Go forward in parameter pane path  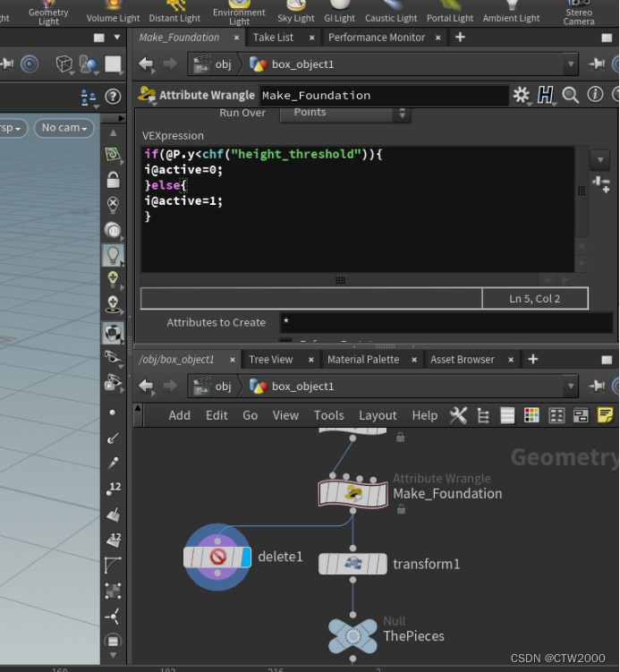click(x=170, y=64)
